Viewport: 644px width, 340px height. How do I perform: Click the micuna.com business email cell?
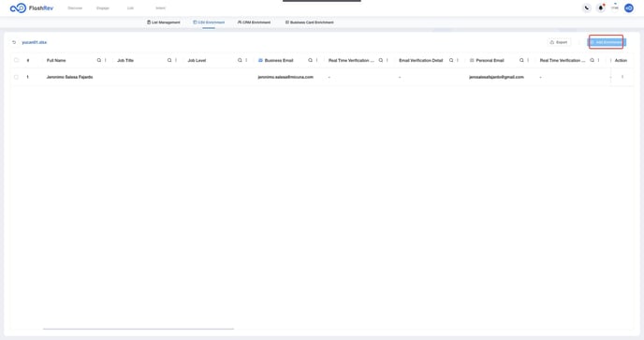285,77
